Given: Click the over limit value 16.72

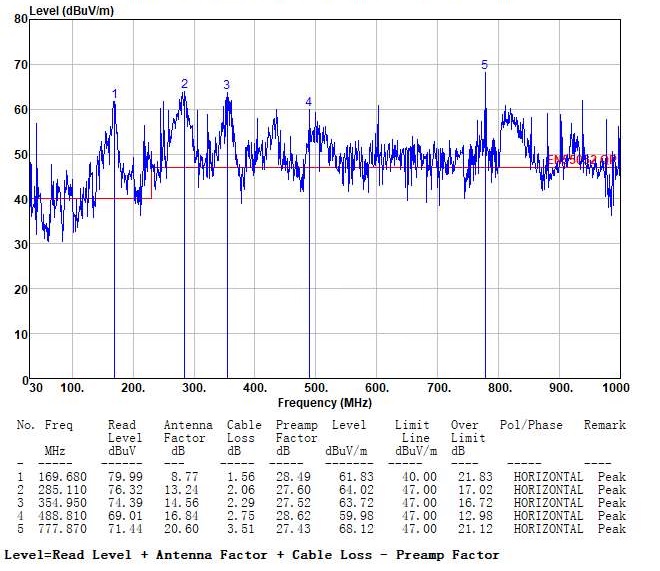Looking at the screenshot, I should (475, 503).
